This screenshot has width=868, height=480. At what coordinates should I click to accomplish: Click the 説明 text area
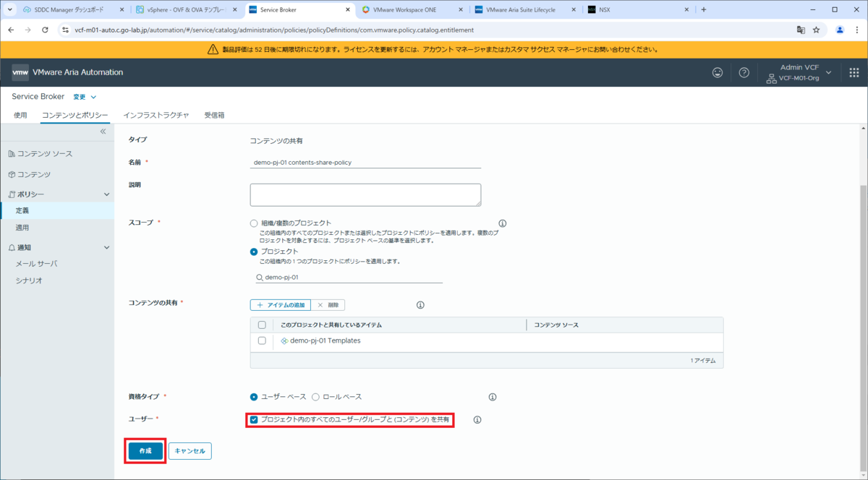365,195
